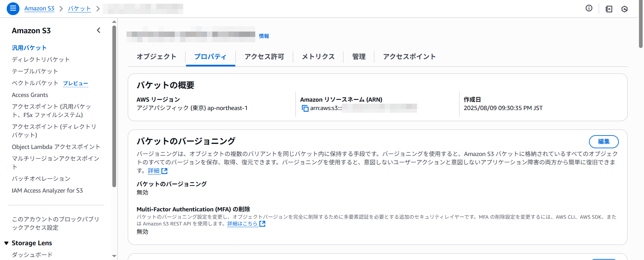The image size is (644, 260).
Task: Click the hexagon settings icon in header
Action: tap(624, 9)
